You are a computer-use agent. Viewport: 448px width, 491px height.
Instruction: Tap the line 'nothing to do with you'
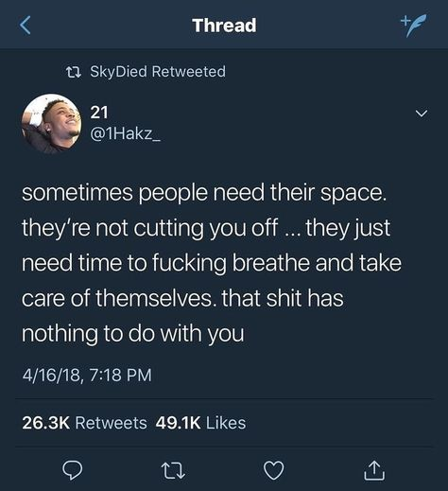point(133,334)
